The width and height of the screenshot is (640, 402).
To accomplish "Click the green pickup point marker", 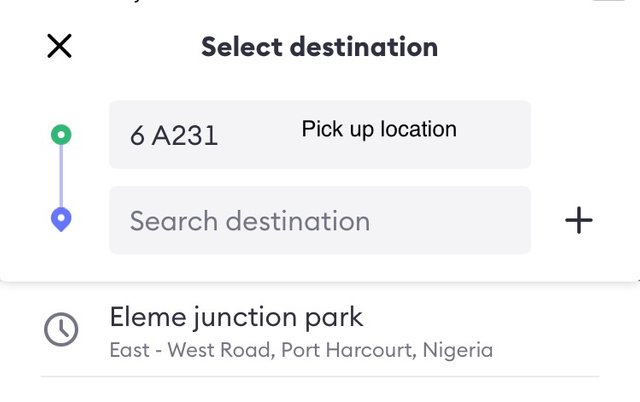I will (x=61, y=135).
